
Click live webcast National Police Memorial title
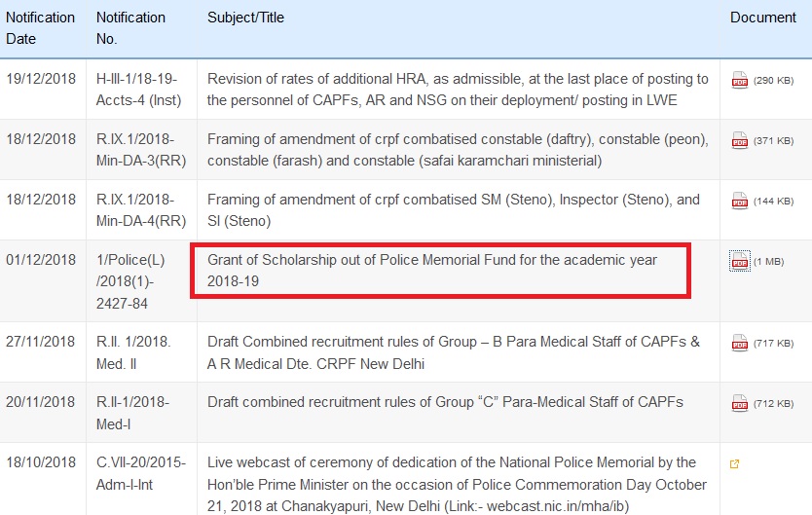(x=456, y=486)
